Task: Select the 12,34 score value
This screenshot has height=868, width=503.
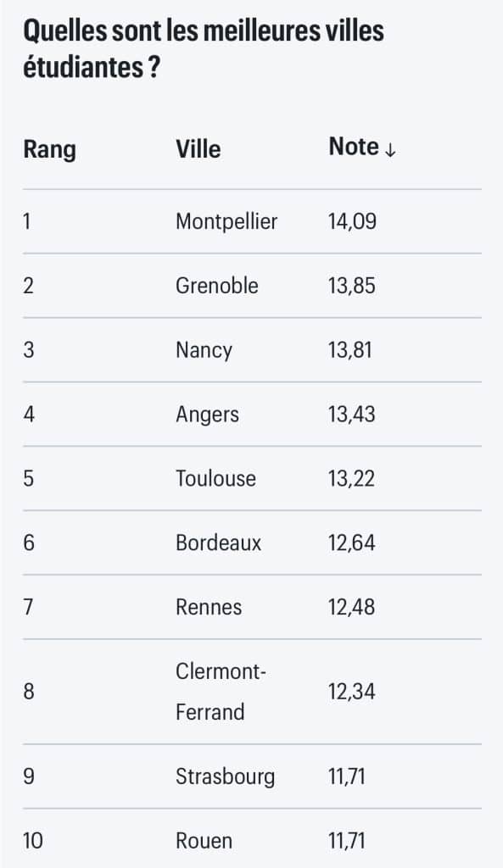Action: click(352, 692)
